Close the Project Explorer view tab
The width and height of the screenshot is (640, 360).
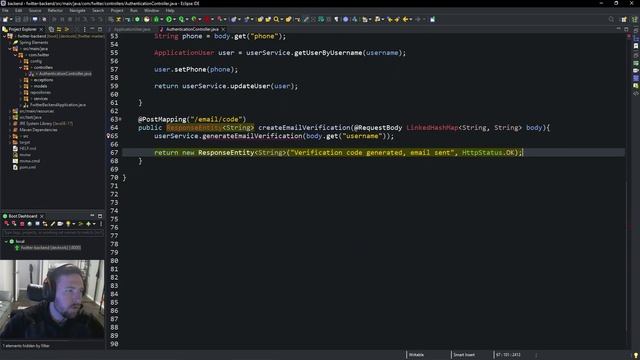(41, 29)
